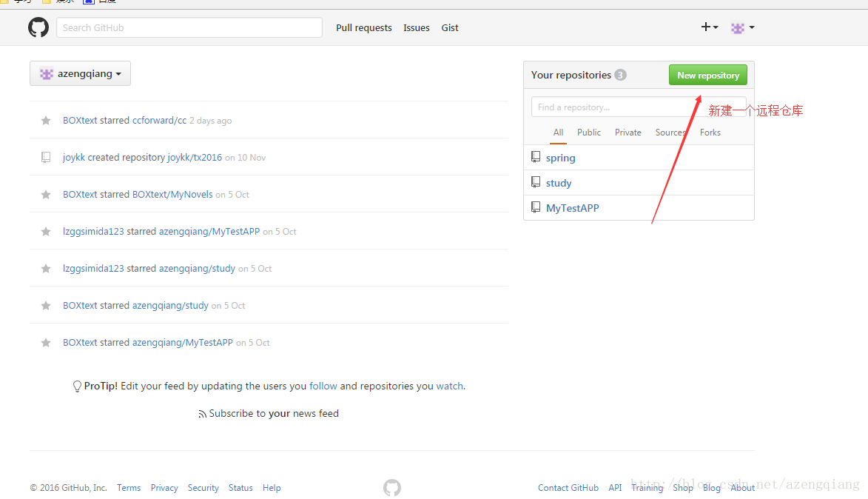Open Gist in the top navigation
Screen dimensions: 868x499
click(x=449, y=27)
